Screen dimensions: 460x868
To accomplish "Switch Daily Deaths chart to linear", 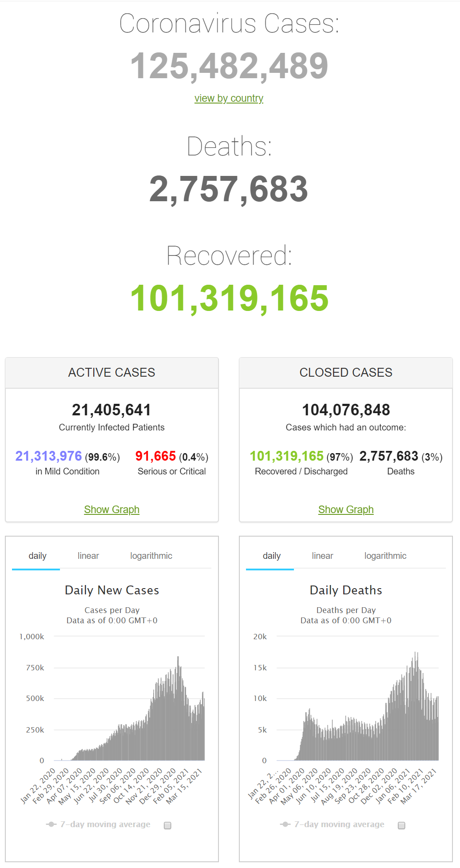I will [322, 556].
